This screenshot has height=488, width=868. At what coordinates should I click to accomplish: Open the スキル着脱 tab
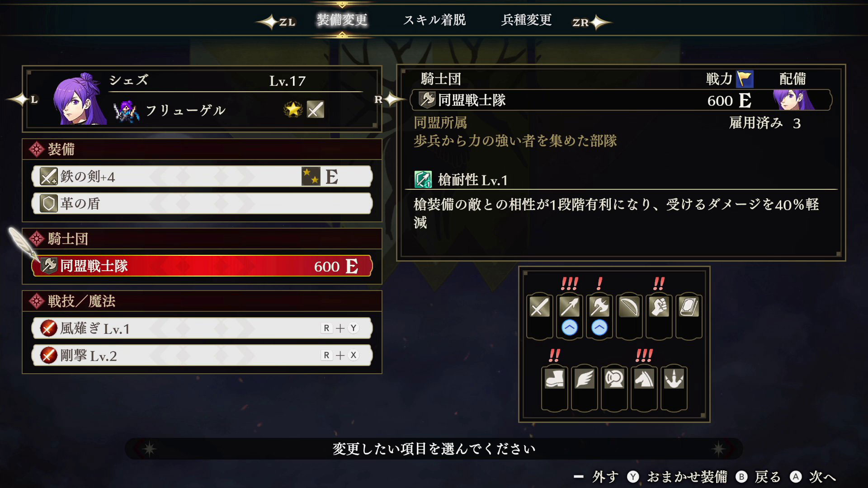[x=434, y=20]
